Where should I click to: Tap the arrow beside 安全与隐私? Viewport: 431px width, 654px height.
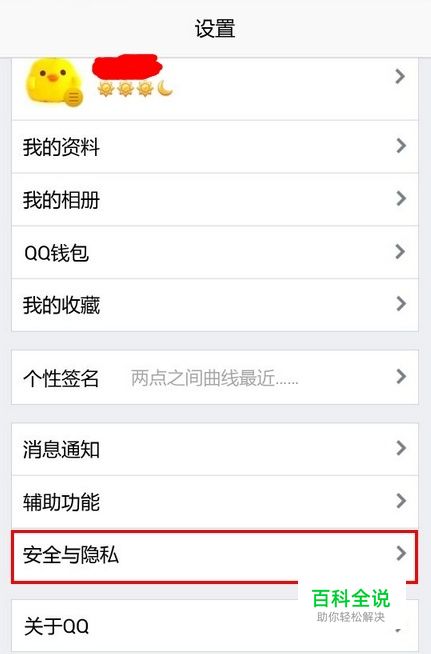401,553
